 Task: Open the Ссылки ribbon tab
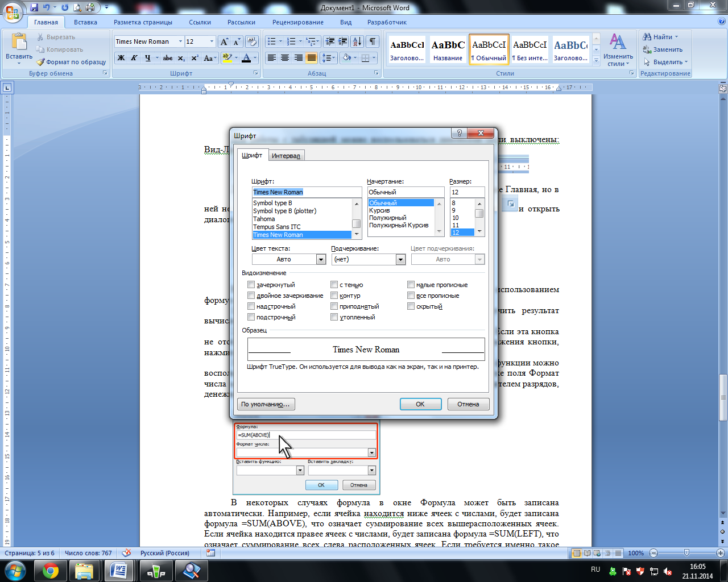pos(200,22)
